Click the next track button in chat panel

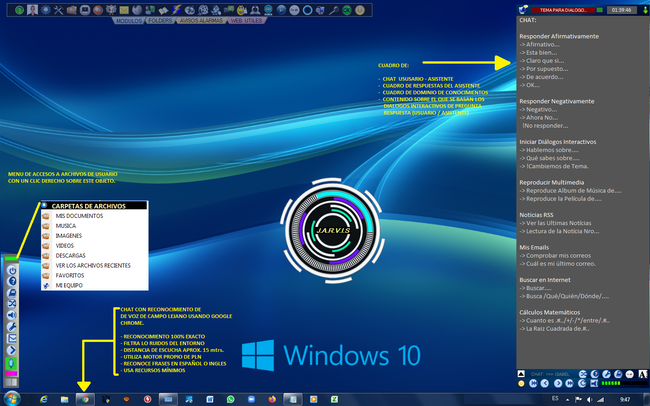[x=558, y=383]
